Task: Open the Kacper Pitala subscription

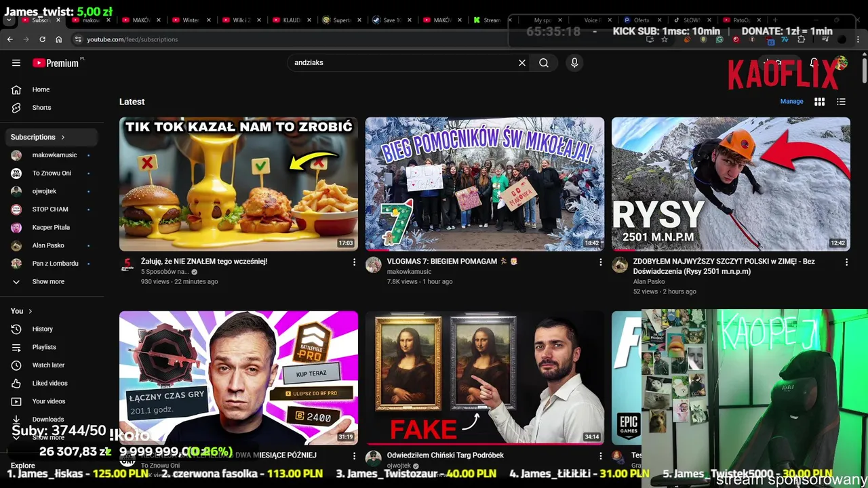Action: click(52, 227)
